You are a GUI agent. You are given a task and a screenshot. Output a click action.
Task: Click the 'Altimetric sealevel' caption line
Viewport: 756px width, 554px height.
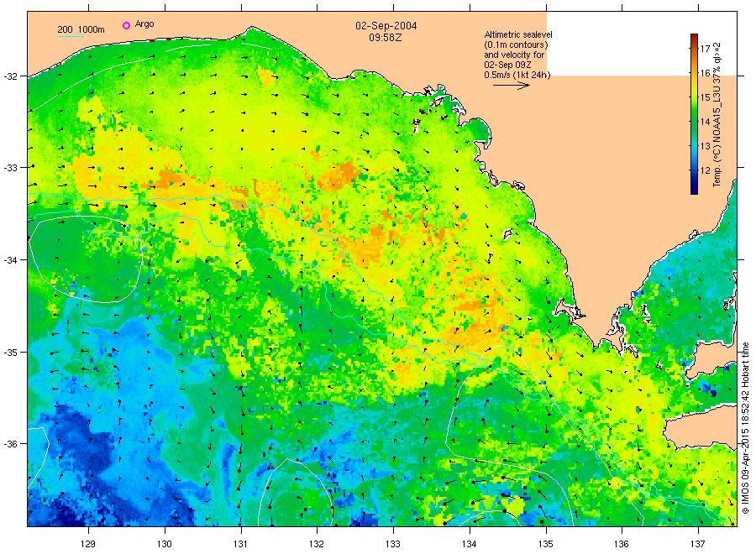click(x=517, y=34)
